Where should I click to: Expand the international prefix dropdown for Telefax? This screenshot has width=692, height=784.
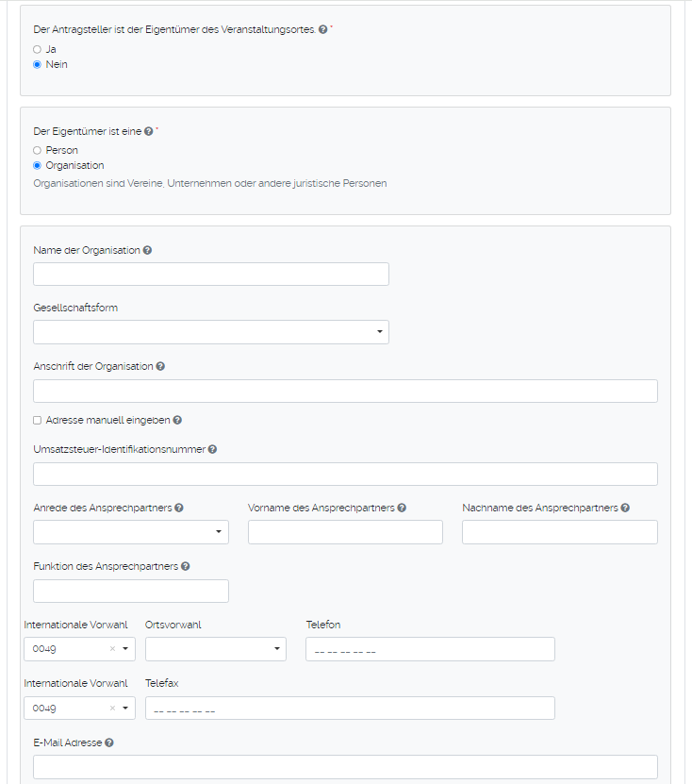[124, 707]
